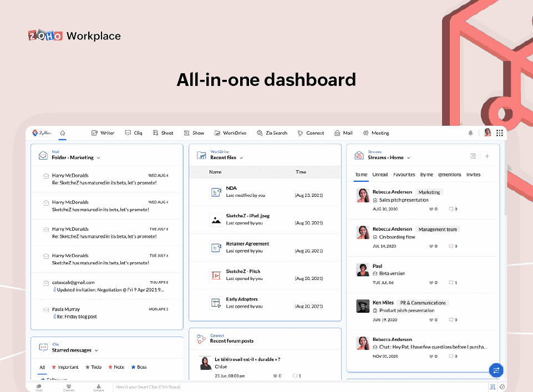
Task: Focus the Smart Chat input field
Action: tap(301, 387)
